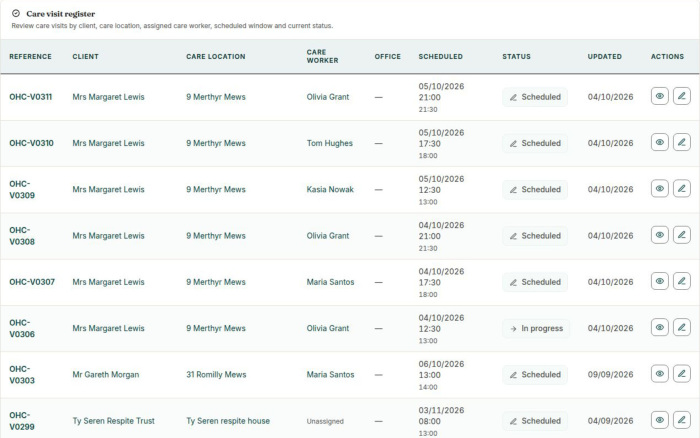This screenshot has width=700, height=438.
Task: View Ty Seren visit OHC-V0299 icon
Action: 659,420
